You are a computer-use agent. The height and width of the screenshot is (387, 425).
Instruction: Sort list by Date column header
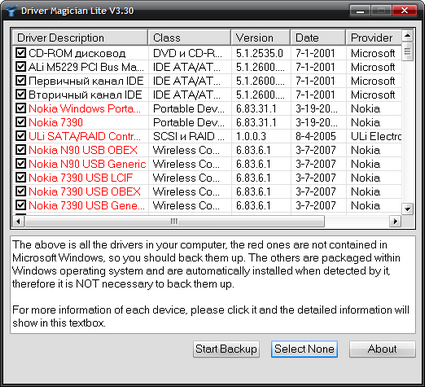[x=318, y=37]
